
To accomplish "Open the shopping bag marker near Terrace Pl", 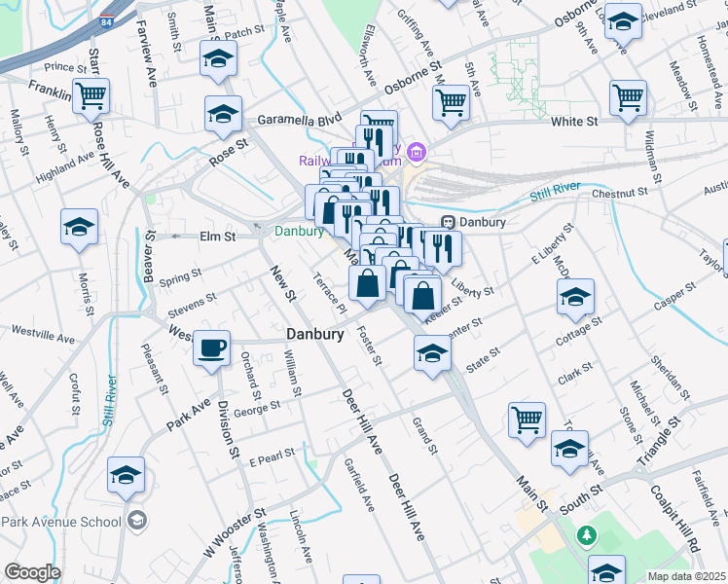I will tap(367, 286).
